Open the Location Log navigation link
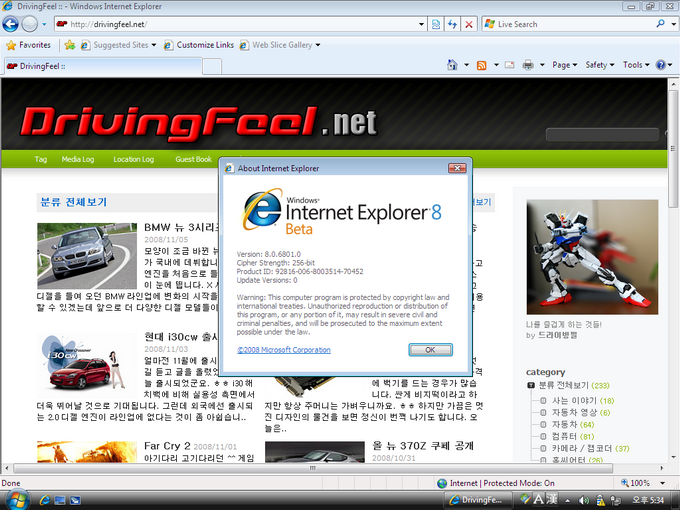The height and width of the screenshot is (510, 680). (134, 159)
